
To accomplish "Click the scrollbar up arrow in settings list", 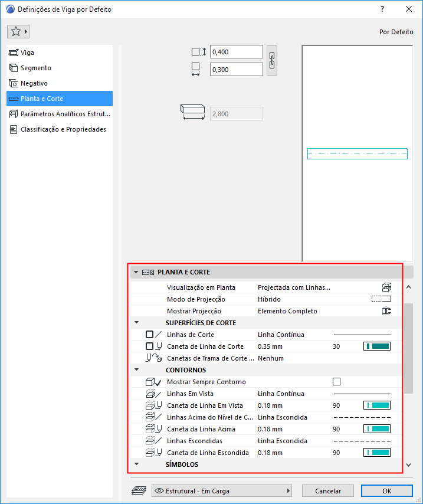I will coord(408,287).
